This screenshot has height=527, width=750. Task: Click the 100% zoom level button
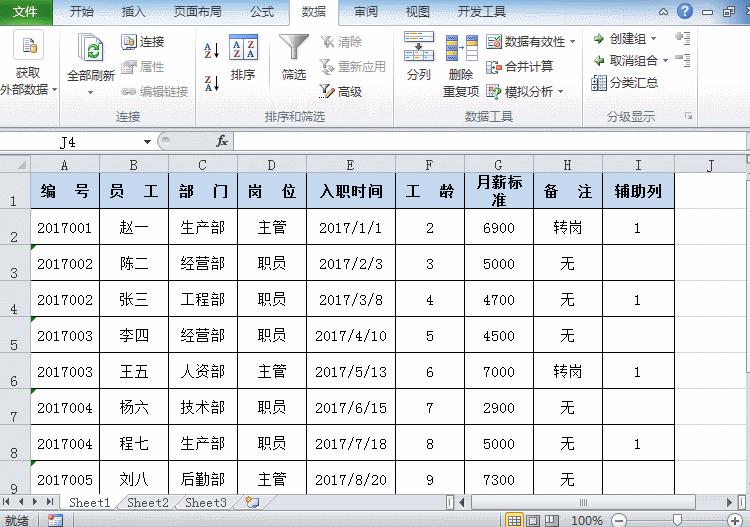click(586, 520)
